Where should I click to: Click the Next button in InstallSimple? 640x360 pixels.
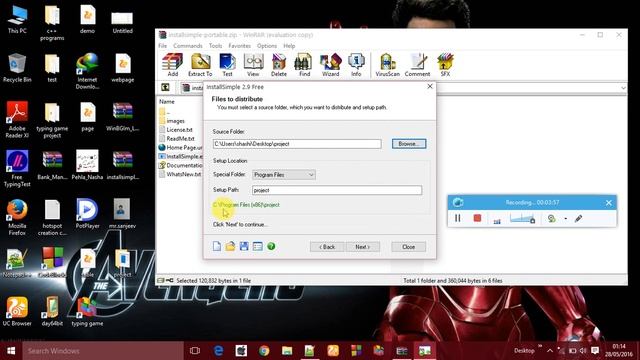point(362,247)
